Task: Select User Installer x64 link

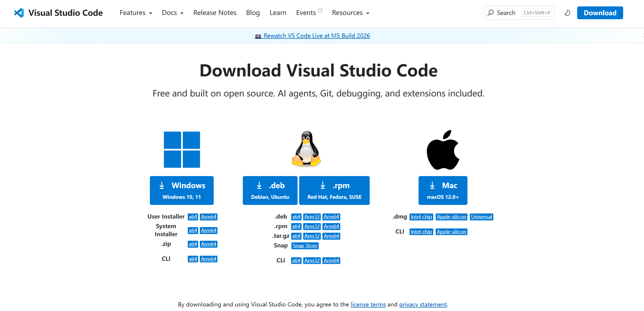Action: click(x=193, y=217)
